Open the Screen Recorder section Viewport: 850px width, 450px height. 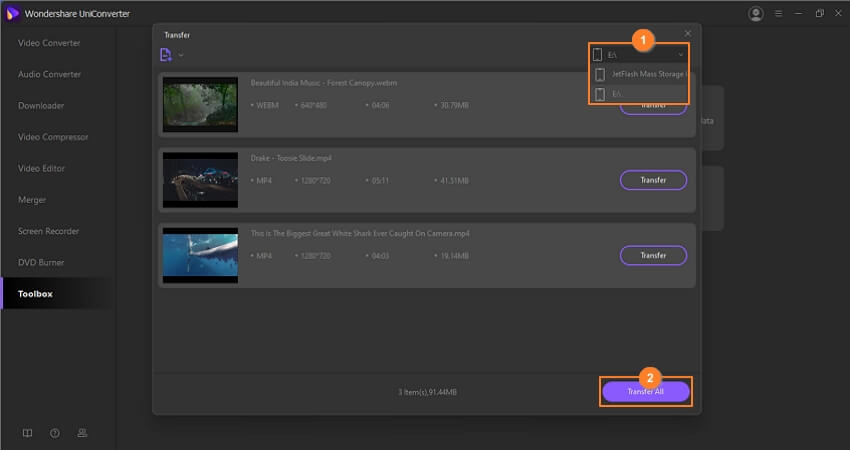tap(48, 231)
